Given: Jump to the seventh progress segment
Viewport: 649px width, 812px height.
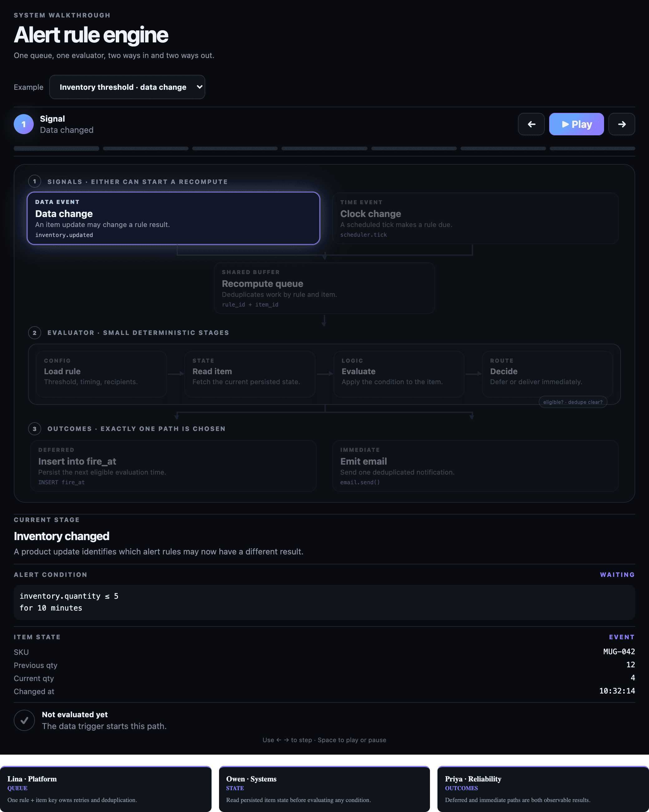Looking at the screenshot, I should coord(593,148).
